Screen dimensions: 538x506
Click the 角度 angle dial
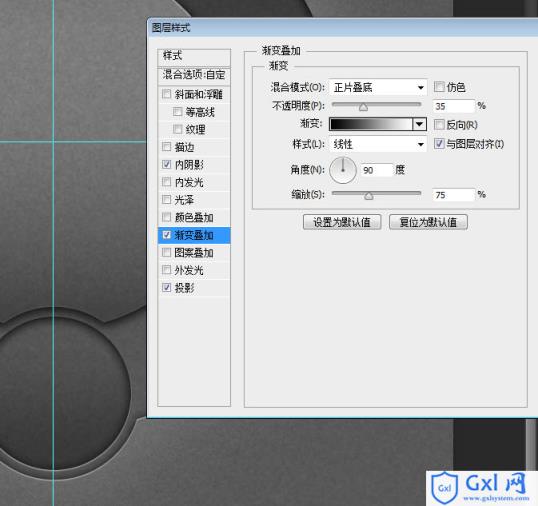[343, 170]
